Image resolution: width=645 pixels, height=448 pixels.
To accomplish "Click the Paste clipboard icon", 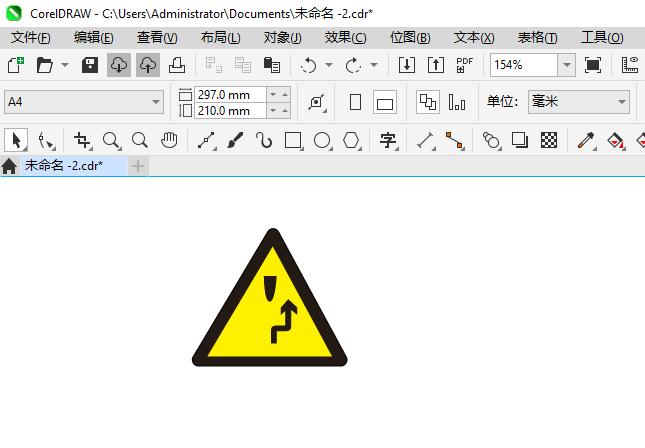I will pos(271,65).
